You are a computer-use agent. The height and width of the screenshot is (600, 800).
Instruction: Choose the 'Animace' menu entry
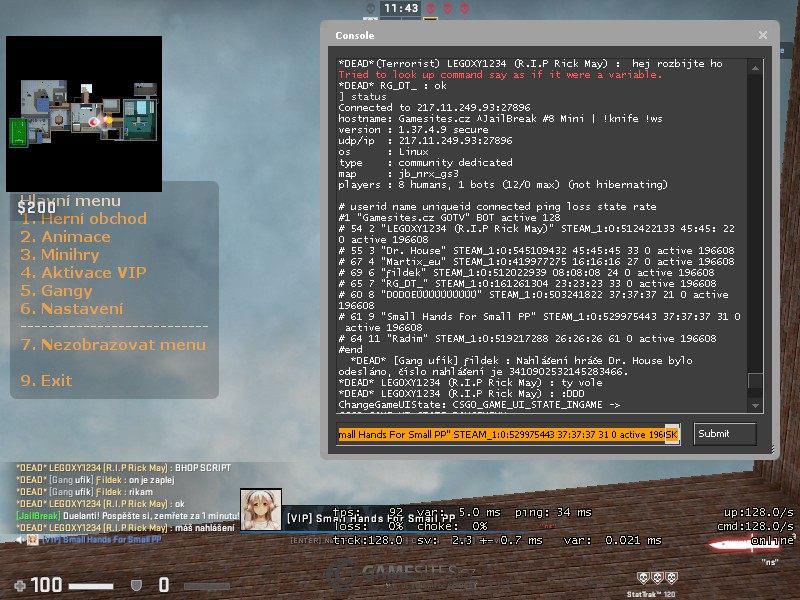tap(66, 237)
